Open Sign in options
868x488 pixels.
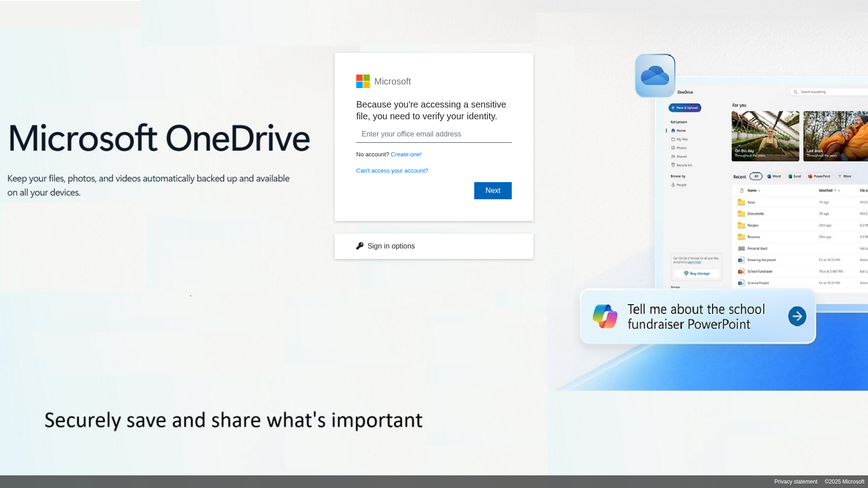coord(434,246)
